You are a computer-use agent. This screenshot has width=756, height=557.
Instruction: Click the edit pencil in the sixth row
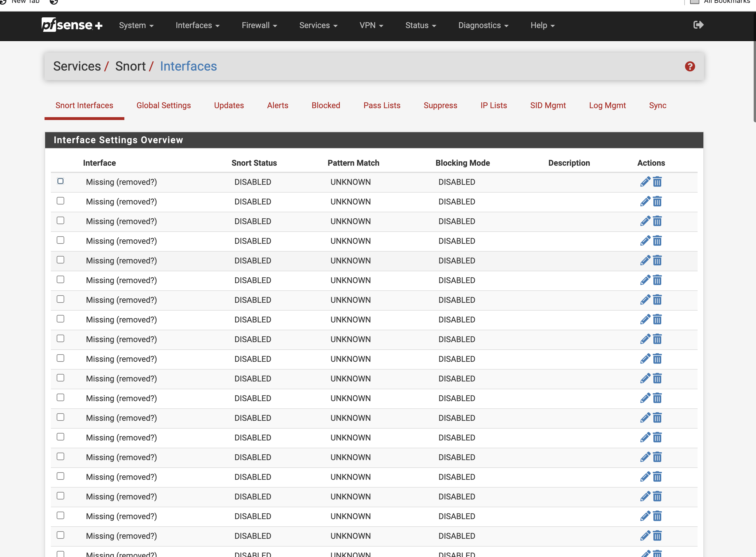click(645, 280)
